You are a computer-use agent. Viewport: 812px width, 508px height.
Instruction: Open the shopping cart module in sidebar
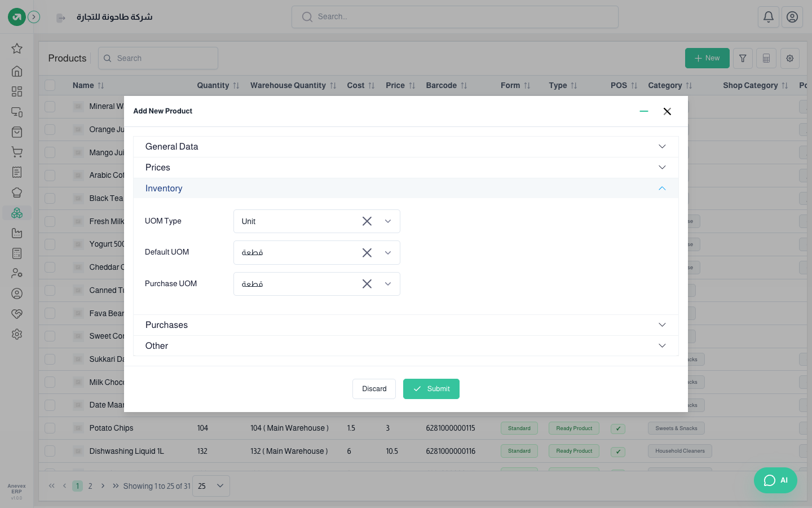[17, 152]
